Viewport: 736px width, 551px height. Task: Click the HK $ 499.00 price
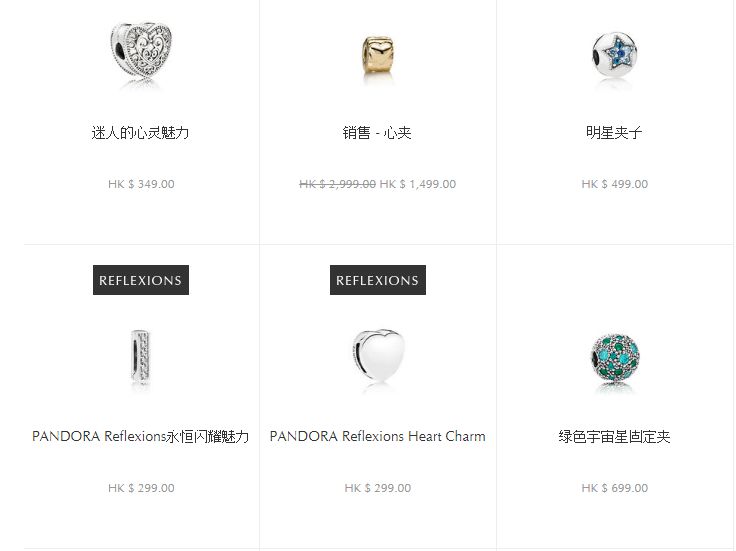click(614, 184)
